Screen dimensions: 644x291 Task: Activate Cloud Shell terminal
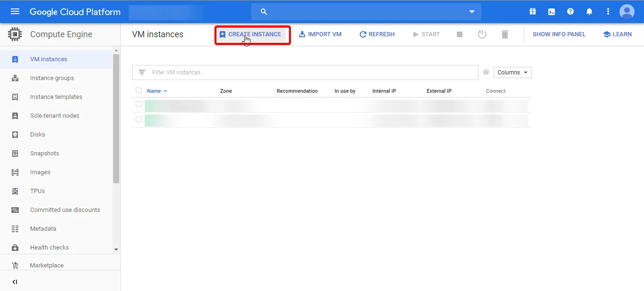[552, 11]
